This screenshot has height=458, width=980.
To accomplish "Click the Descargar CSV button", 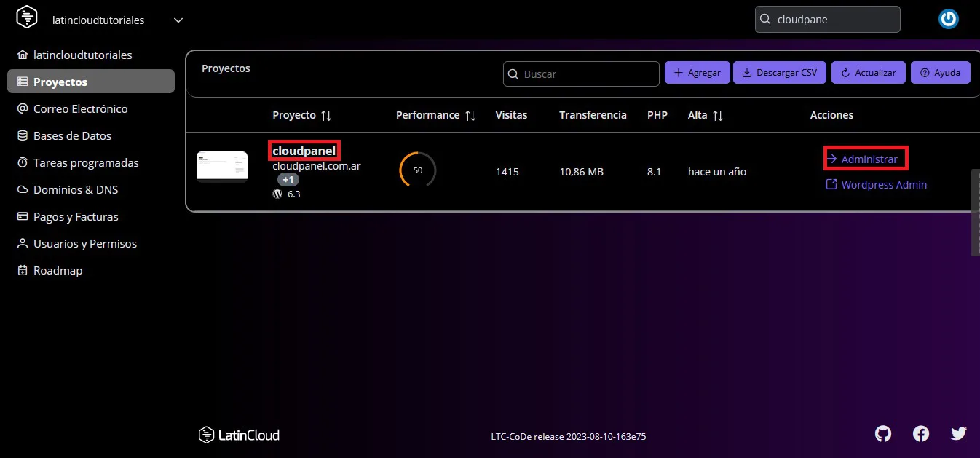I will tap(779, 73).
